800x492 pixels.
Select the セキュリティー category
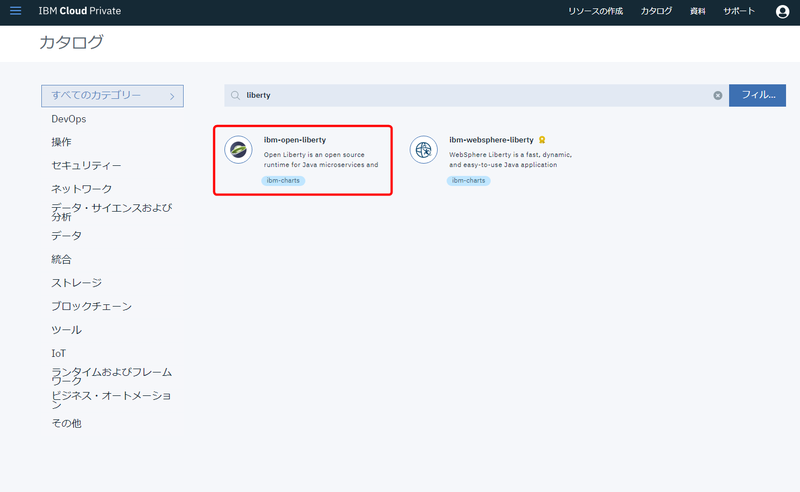coord(86,165)
